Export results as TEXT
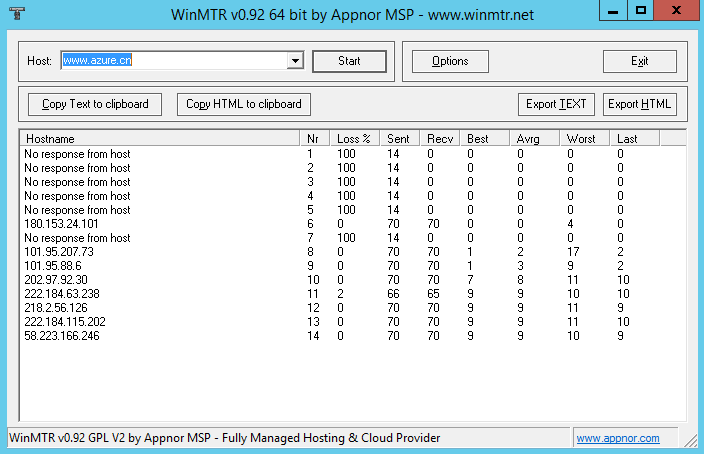The height and width of the screenshot is (454, 704). point(557,104)
